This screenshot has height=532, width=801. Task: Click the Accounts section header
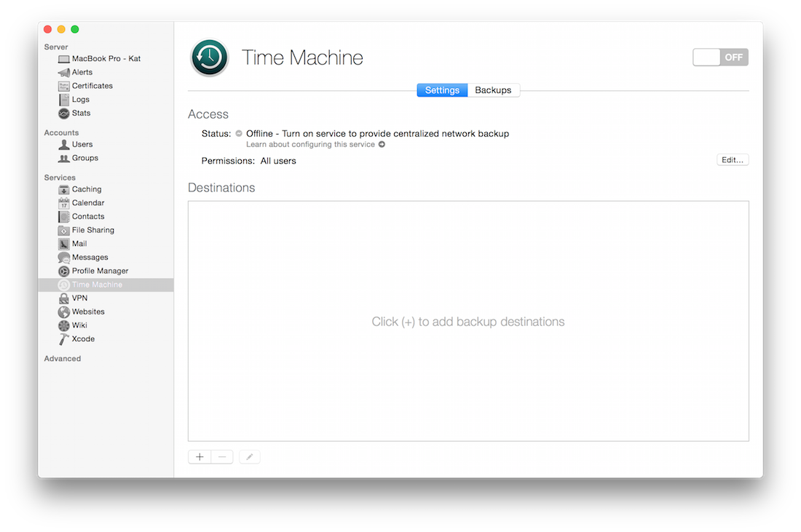click(x=61, y=132)
